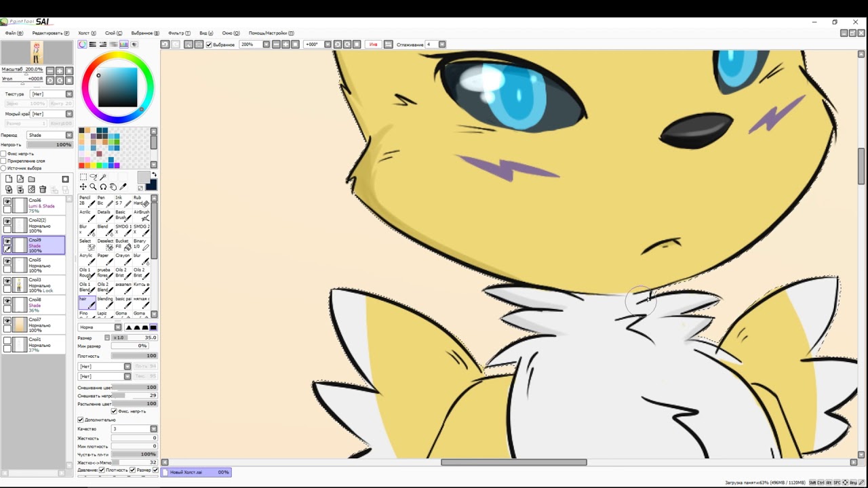Show the swatches panel icon
The image size is (868, 488).
(x=123, y=45)
